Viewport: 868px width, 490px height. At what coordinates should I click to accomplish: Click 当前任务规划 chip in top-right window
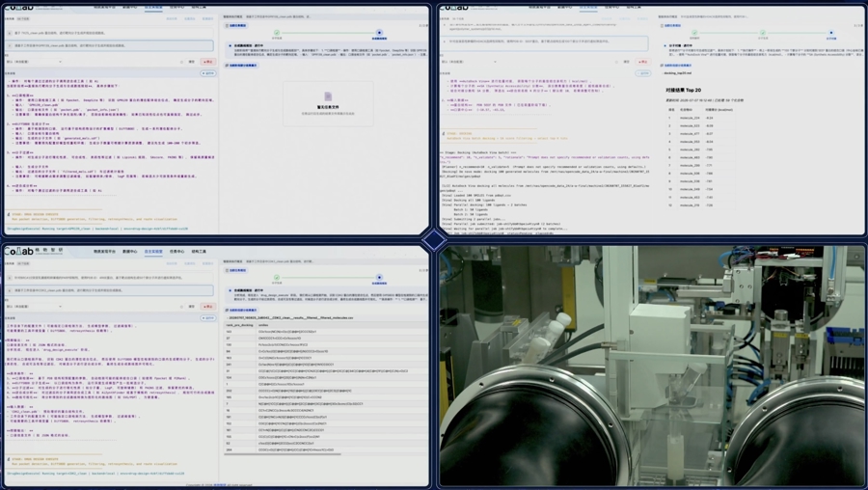pos(671,25)
